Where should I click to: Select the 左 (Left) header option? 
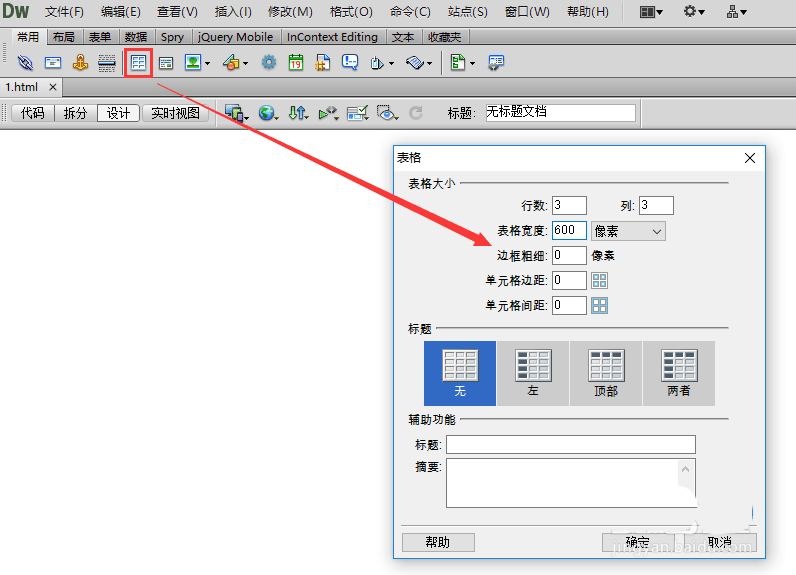533,373
